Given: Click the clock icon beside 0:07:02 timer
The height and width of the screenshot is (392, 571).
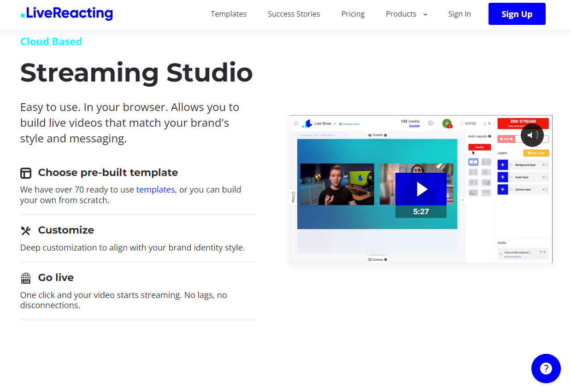Looking at the screenshot, I should [x=462, y=123].
